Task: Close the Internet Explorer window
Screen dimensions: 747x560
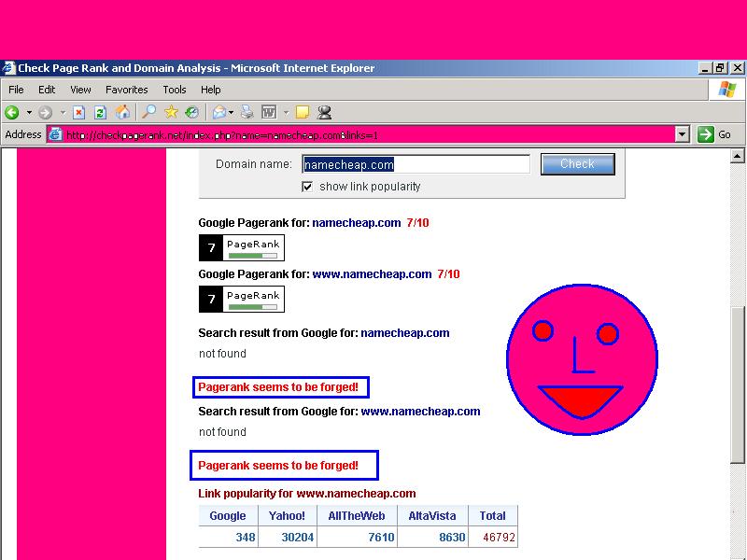Action: tap(737, 68)
